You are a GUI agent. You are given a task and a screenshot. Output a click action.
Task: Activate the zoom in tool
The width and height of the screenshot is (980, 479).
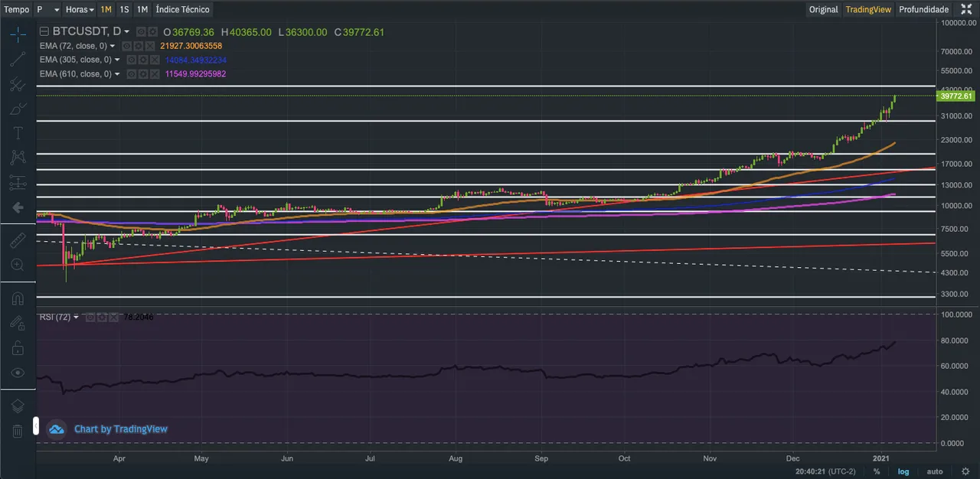[18, 265]
